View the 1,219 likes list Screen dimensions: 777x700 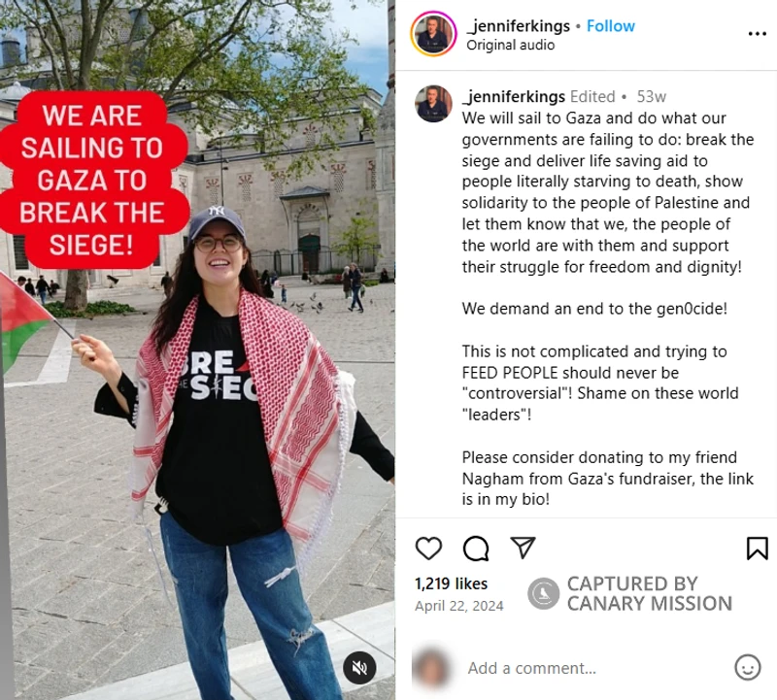click(x=451, y=583)
